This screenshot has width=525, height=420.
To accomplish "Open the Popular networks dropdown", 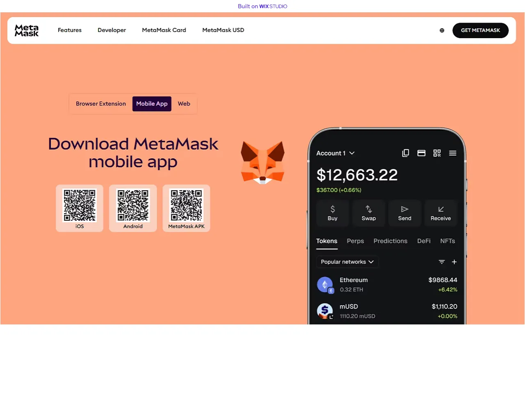I will tap(347, 262).
